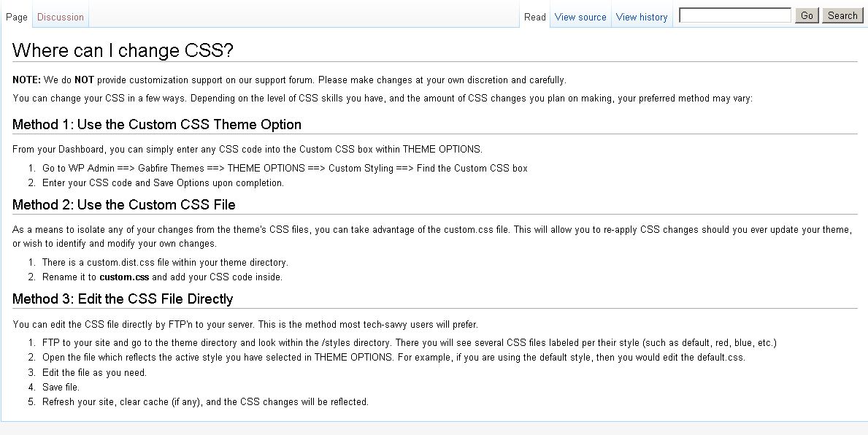Click the 'Save file.' list step
The height and width of the screenshot is (435, 868).
61,388
